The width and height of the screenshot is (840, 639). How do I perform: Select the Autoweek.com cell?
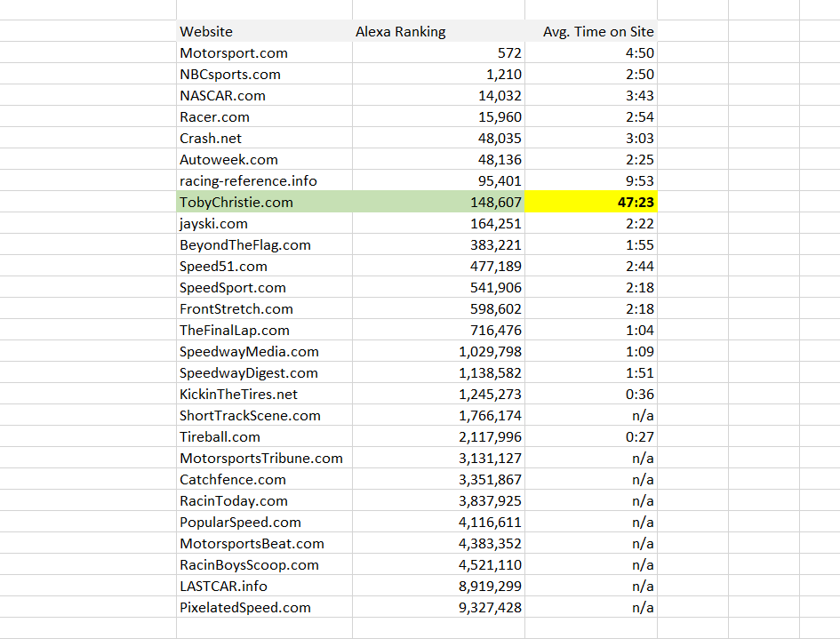tap(264, 160)
